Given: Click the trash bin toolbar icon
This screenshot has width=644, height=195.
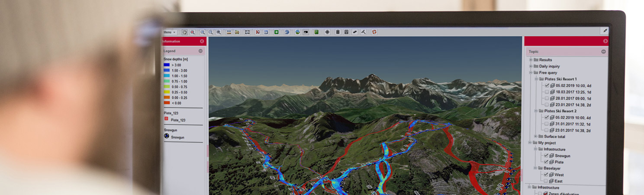Looking at the screenshot, I should point(338,32).
